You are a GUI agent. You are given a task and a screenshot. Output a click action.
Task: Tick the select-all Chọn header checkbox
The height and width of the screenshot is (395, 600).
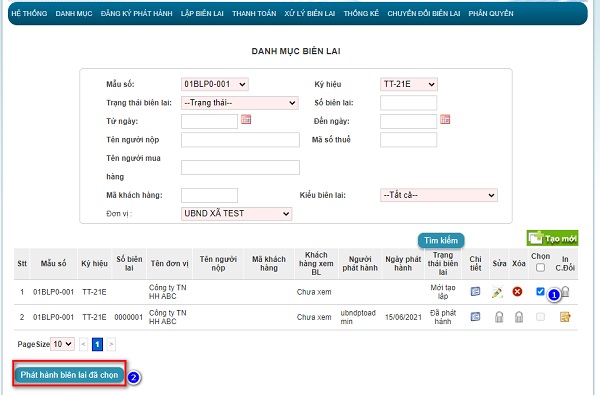(x=540, y=268)
